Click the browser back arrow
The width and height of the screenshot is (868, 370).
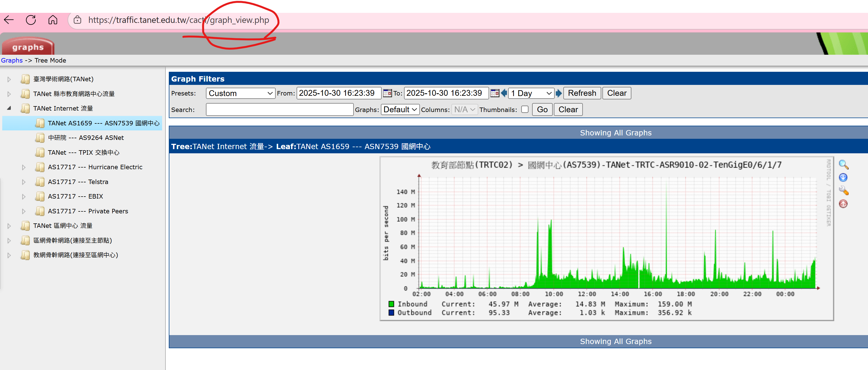[x=9, y=20]
